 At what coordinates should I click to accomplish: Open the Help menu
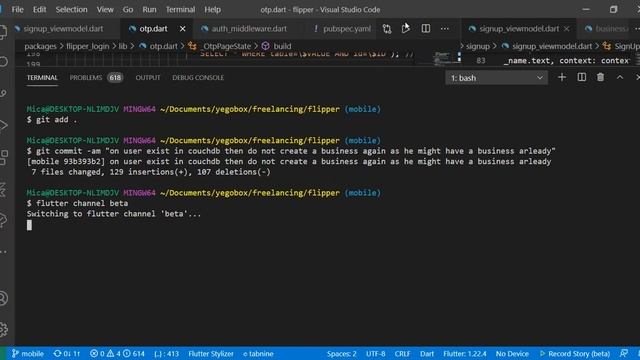coord(212,9)
